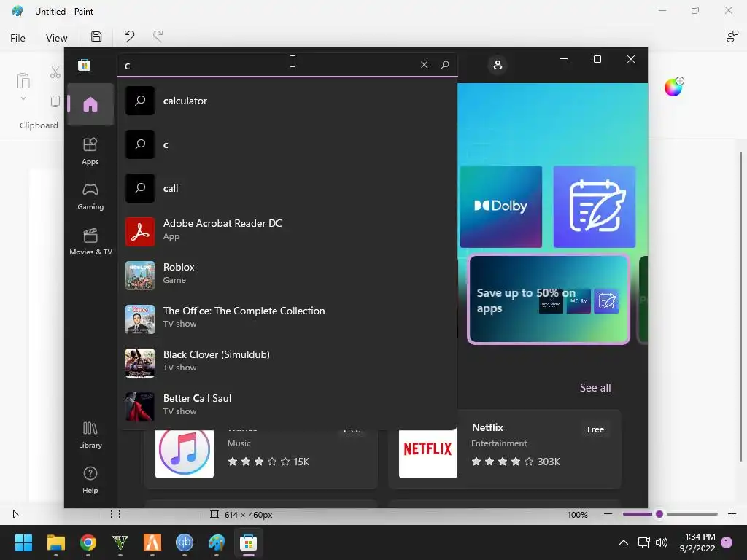Screen dimensions: 747x560
Task: Click the Cut scissors icon in Paint
Action: [55, 72]
